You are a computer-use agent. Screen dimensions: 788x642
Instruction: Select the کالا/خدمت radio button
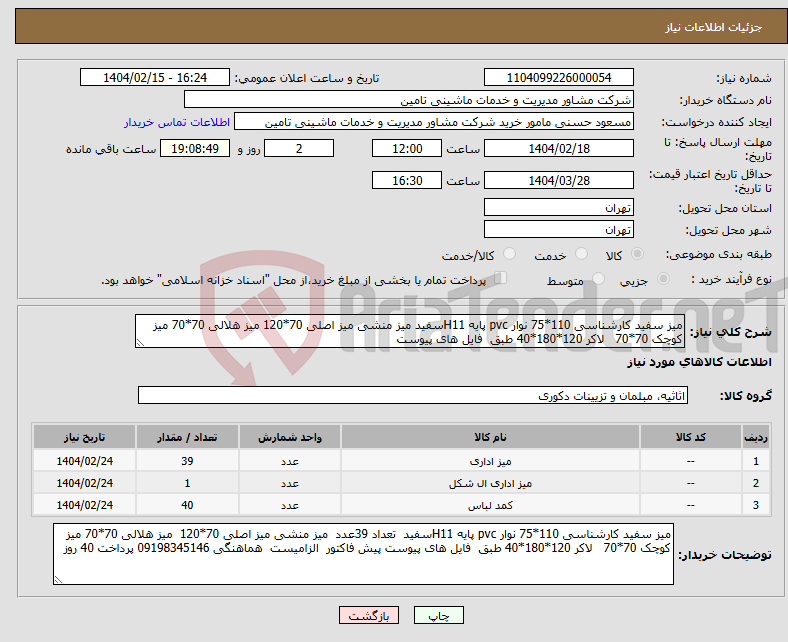510,254
